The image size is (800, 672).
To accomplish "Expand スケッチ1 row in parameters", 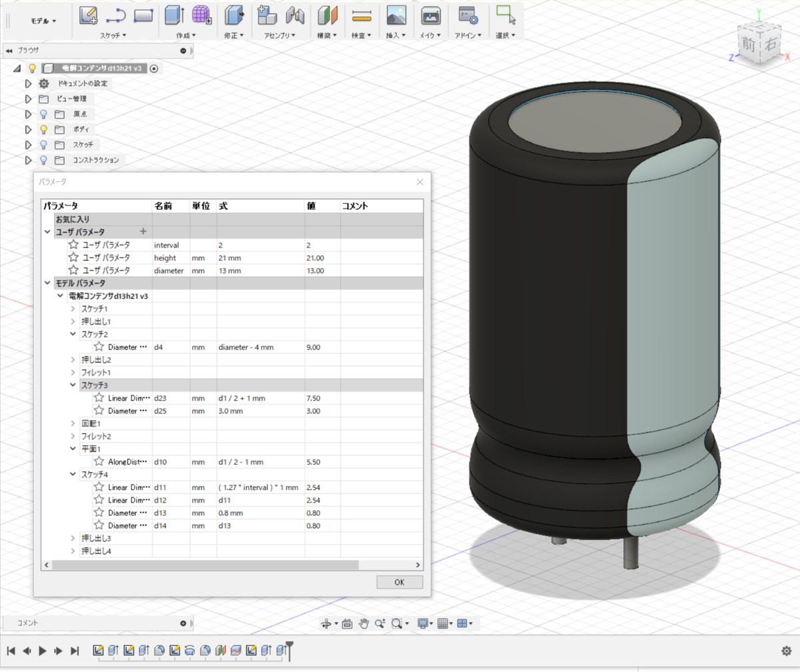I will point(73,309).
